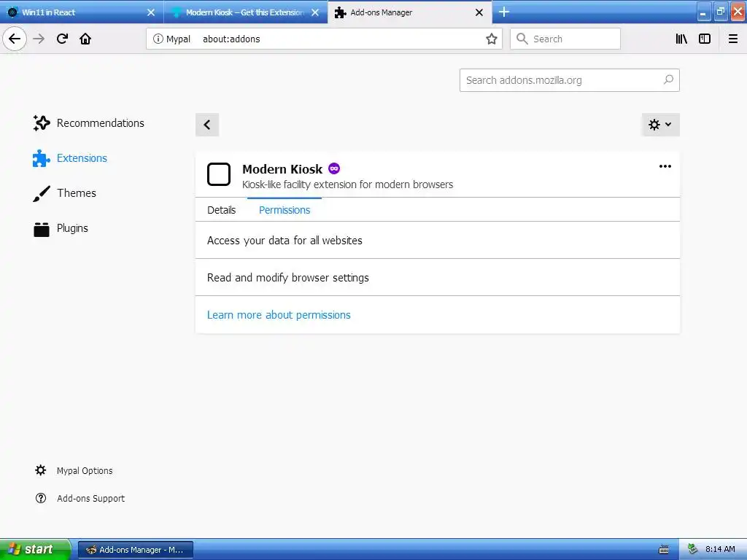Select the Add-ons Manager tab
747x560 pixels.
point(410,12)
